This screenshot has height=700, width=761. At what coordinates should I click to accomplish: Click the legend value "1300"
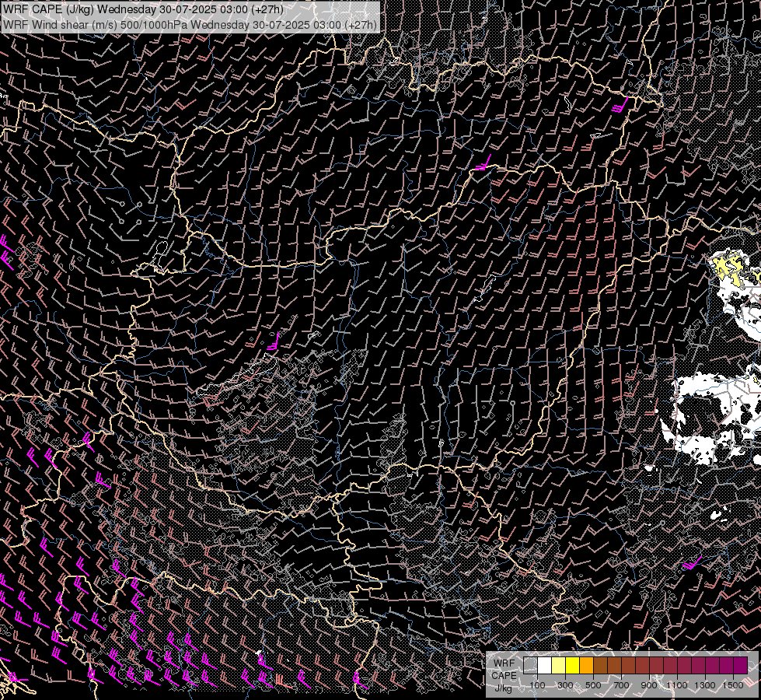[705, 685]
